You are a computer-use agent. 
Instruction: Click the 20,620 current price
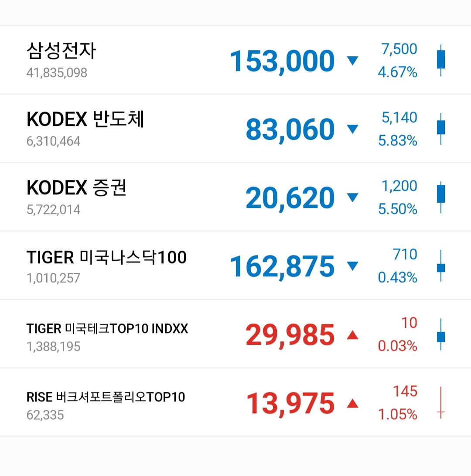click(x=290, y=198)
